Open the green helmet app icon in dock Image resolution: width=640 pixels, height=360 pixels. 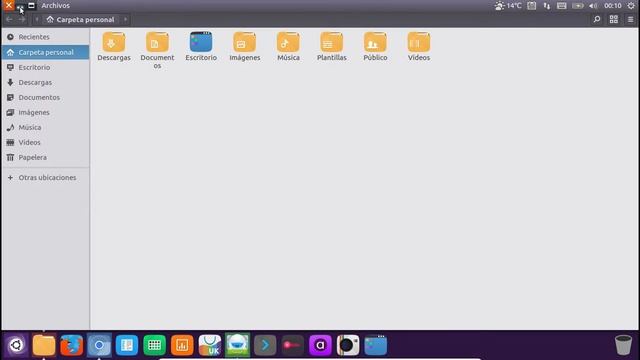(x=238, y=345)
